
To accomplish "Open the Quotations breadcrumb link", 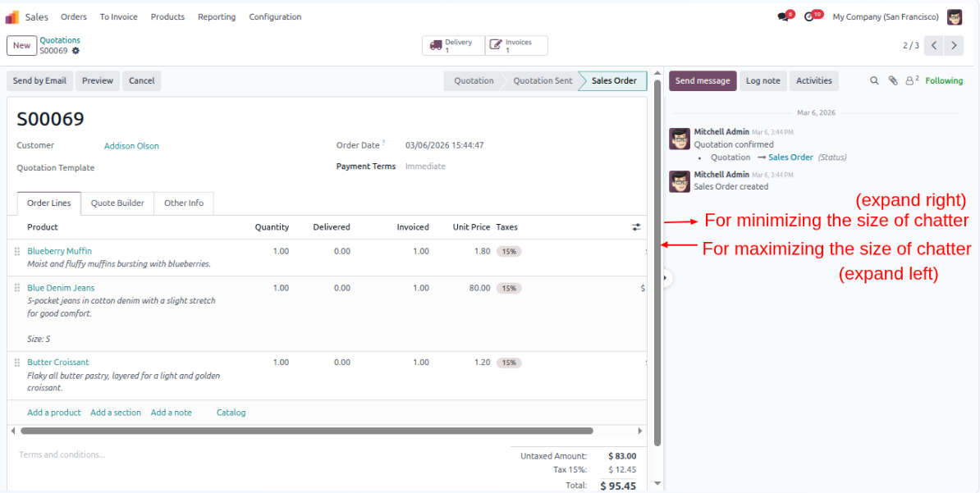I will point(60,40).
